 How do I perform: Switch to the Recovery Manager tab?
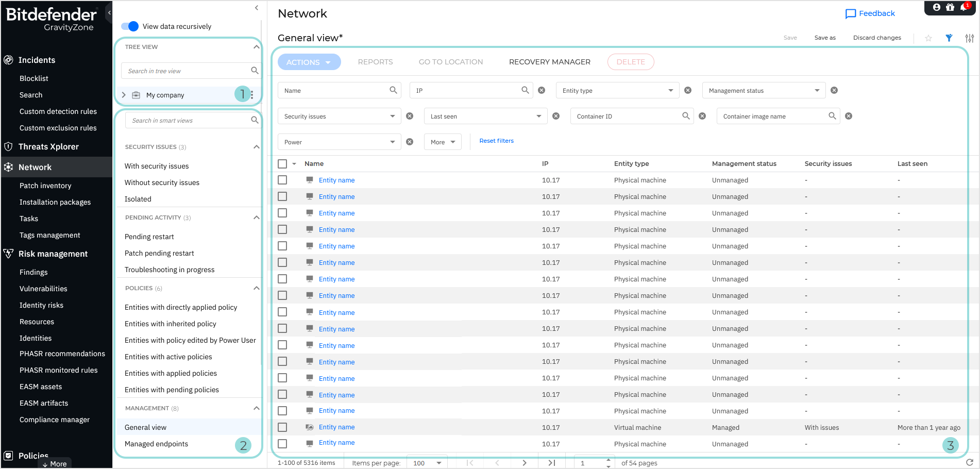549,62
